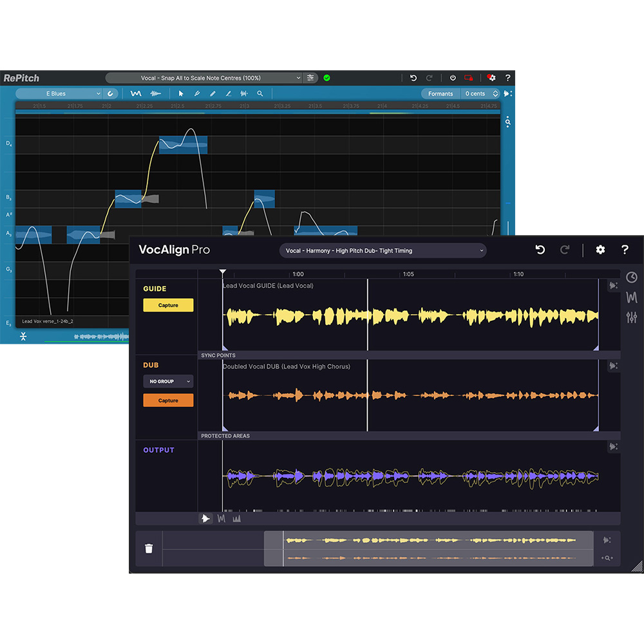Click the orange DUB Capture button
Viewport: 644px width, 644px height.
click(168, 401)
